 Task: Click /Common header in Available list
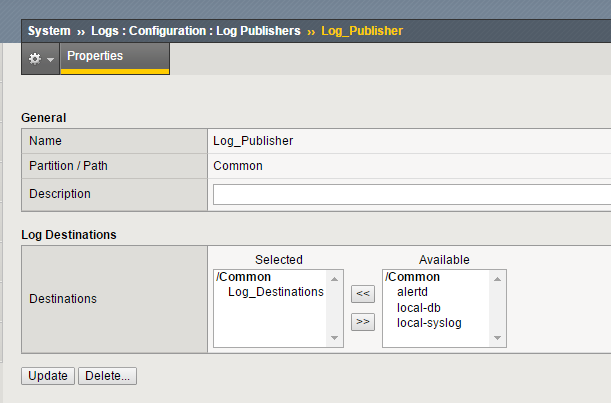point(413,277)
